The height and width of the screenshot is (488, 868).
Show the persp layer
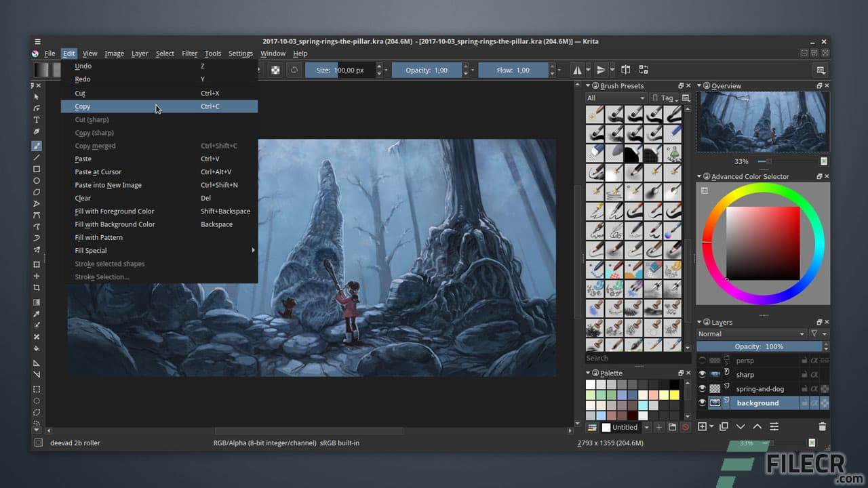pos(703,361)
